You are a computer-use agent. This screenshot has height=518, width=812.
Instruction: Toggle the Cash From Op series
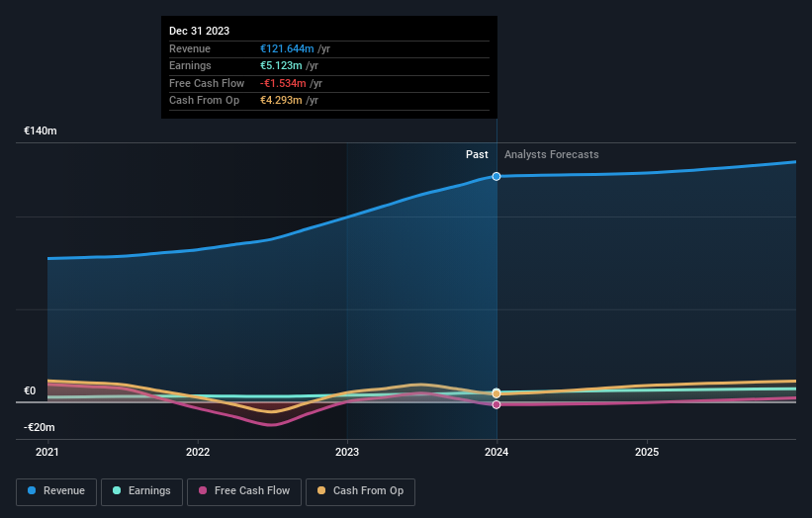point(360,491)
